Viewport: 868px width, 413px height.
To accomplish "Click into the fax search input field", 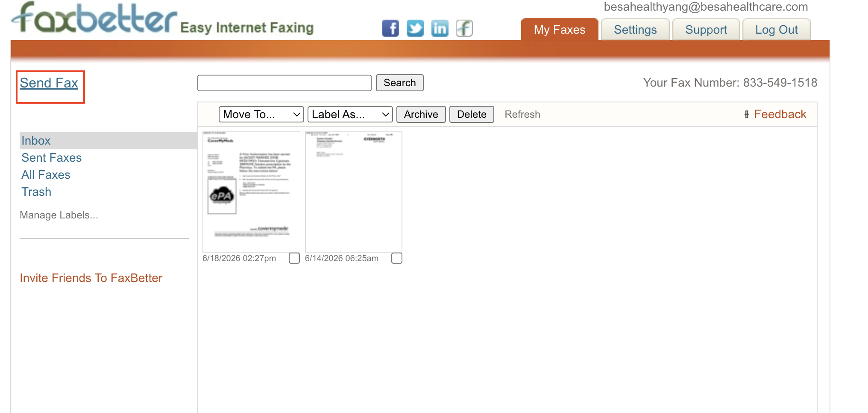I will point(284,83).
